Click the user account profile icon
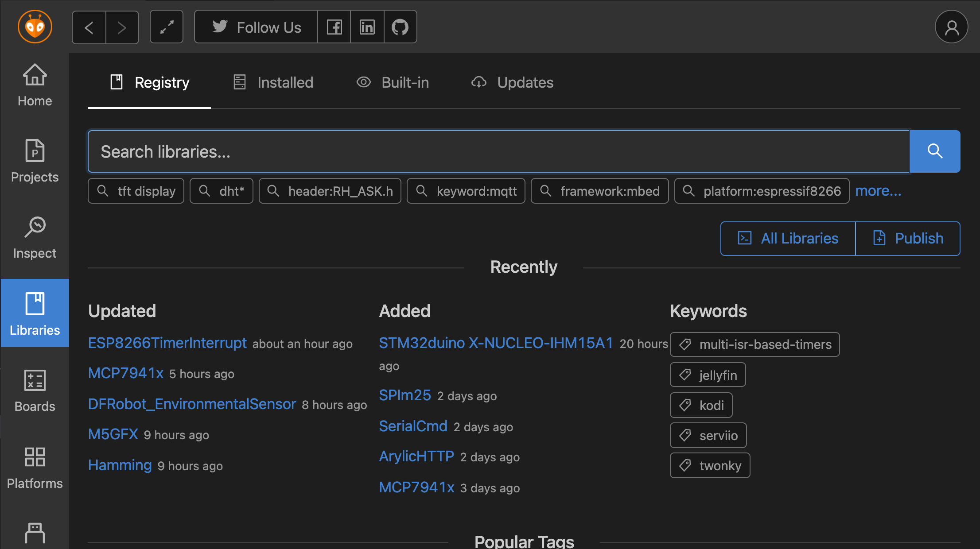The image size is (980, 549). 951,27
